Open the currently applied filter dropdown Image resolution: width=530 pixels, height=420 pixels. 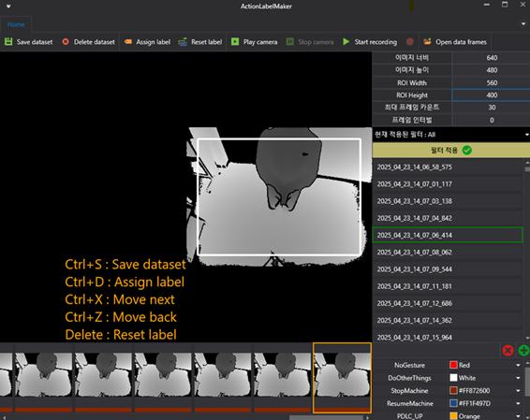(526, 135)
